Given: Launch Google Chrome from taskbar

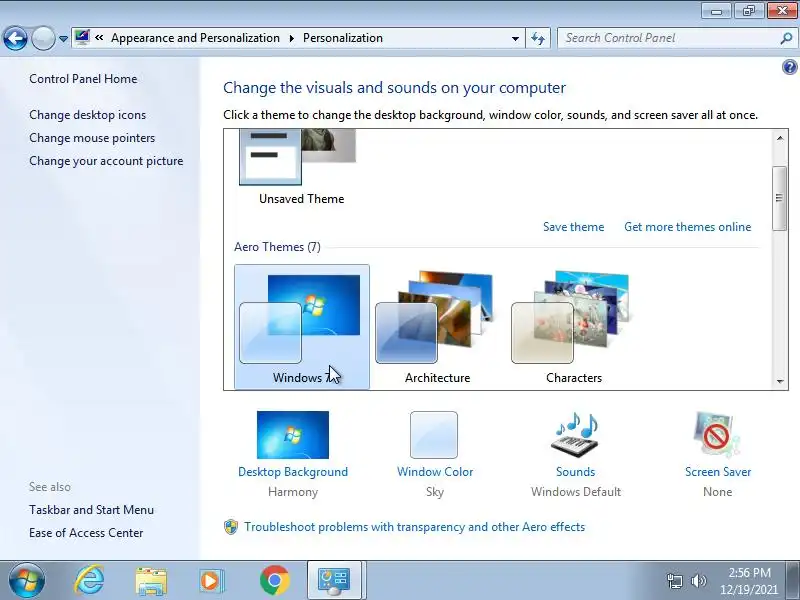Looking at the screenshot, I should tap(274, 581).
